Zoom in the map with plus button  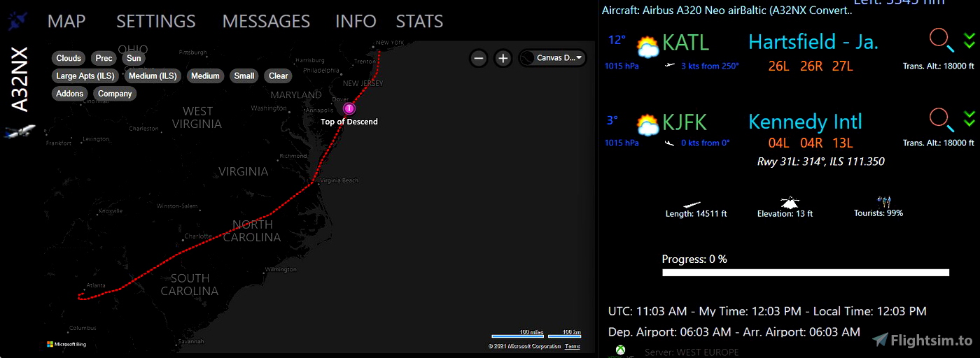pos(503,58)
